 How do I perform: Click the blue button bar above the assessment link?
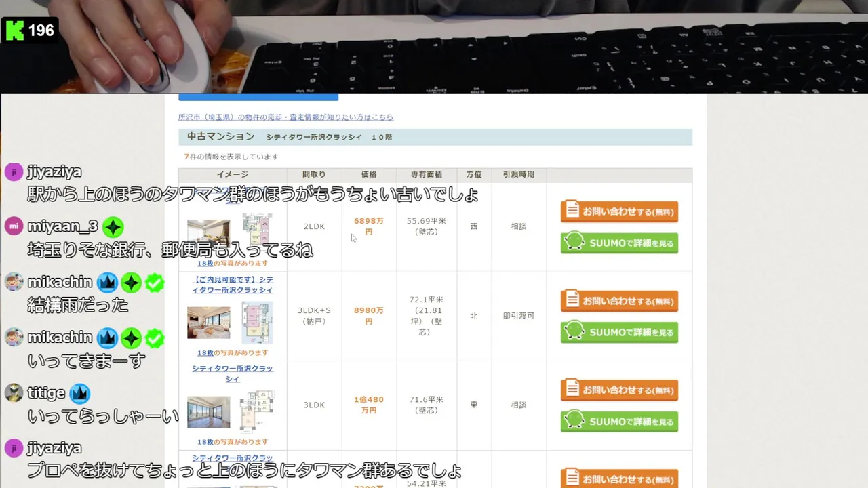(x=258, y=97)
